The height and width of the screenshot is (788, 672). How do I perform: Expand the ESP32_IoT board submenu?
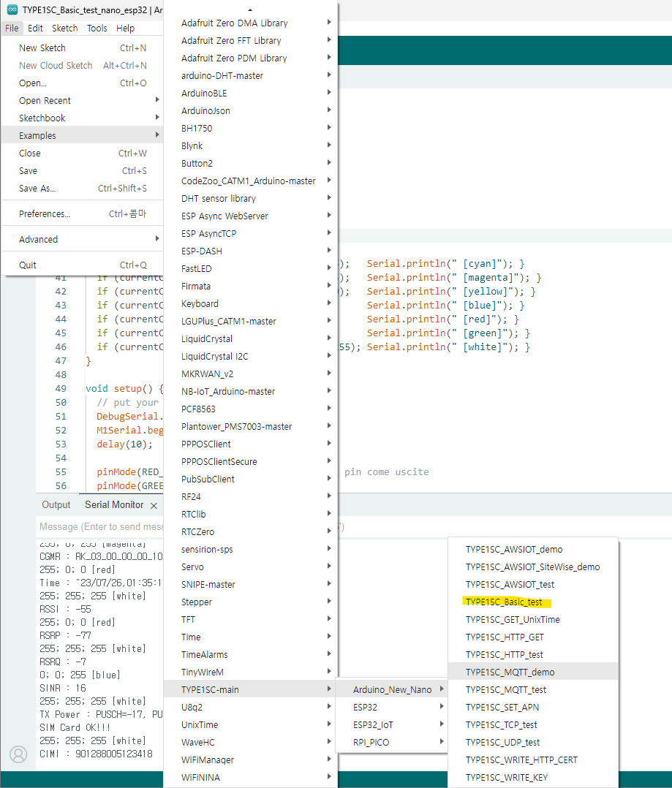coord(391,724)
